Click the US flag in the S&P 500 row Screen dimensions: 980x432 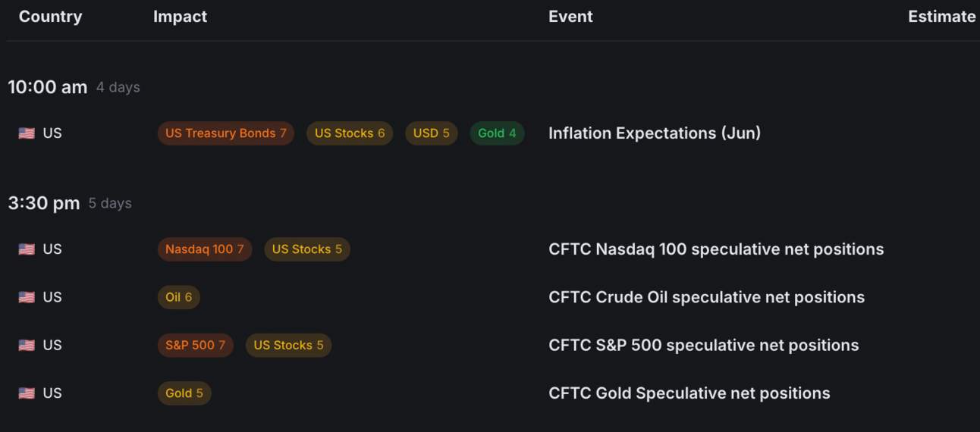[x=27, y=346]
